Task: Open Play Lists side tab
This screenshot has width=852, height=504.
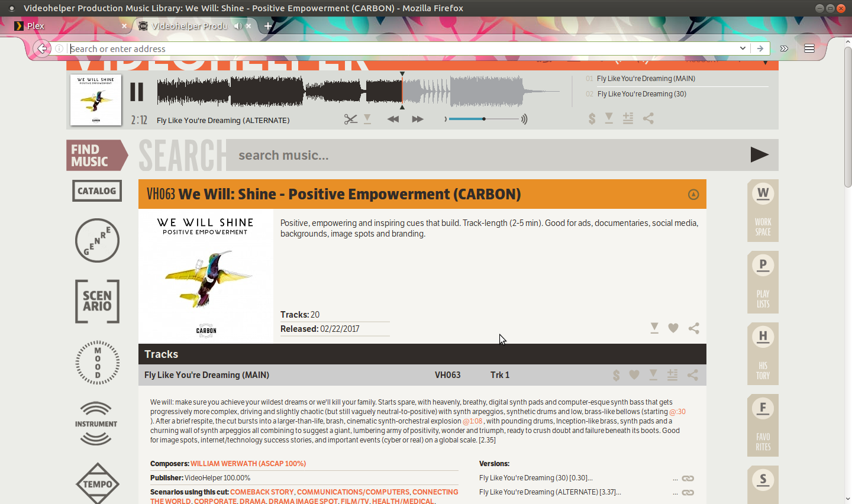Action: click(763, 282)
